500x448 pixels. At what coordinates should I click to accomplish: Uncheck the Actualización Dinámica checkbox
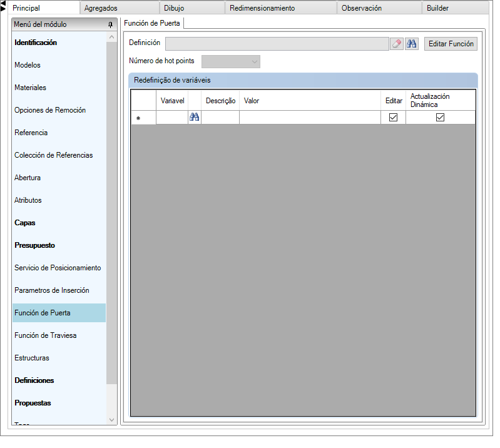(440, 118)
